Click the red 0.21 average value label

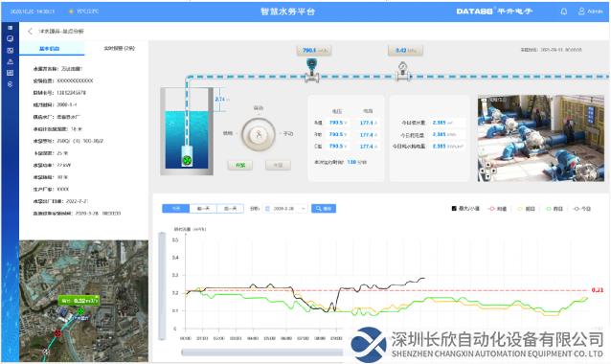pos(598,290)
